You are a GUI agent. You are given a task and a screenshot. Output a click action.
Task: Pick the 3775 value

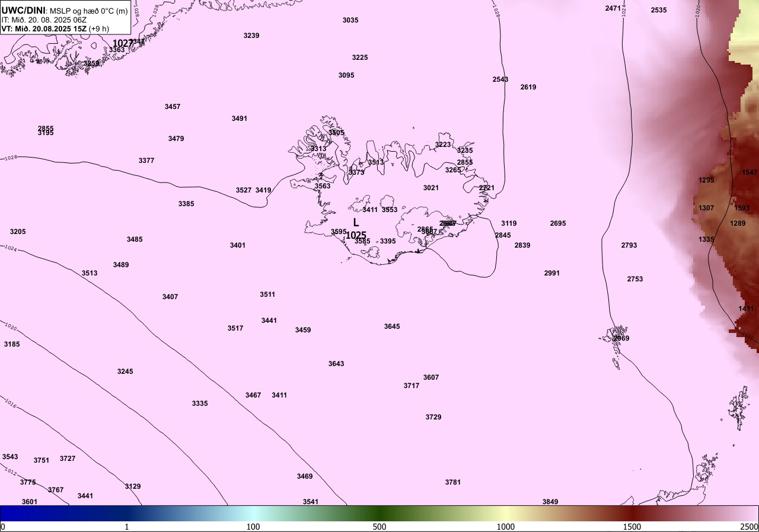click(x=28, y=482)
